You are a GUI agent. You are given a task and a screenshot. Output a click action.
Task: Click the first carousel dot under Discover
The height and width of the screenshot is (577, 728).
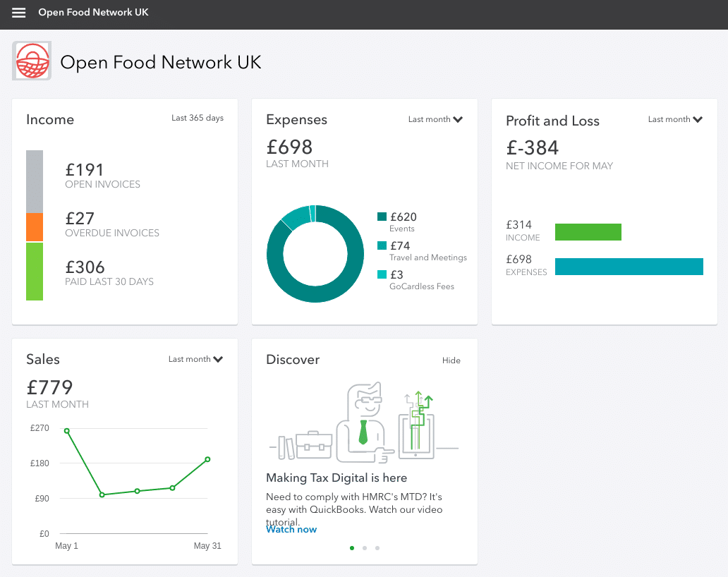[x=352, y=547]
